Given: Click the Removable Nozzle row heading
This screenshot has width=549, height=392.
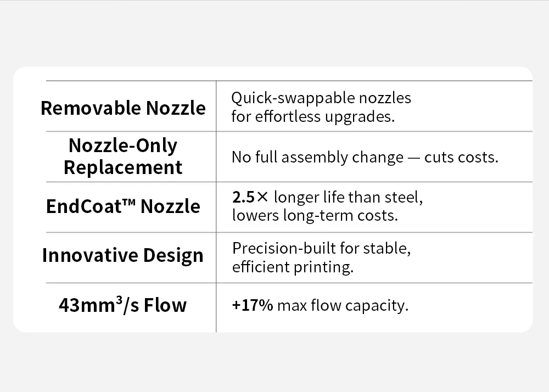Looking at the screenshot, I should (123, 108).
